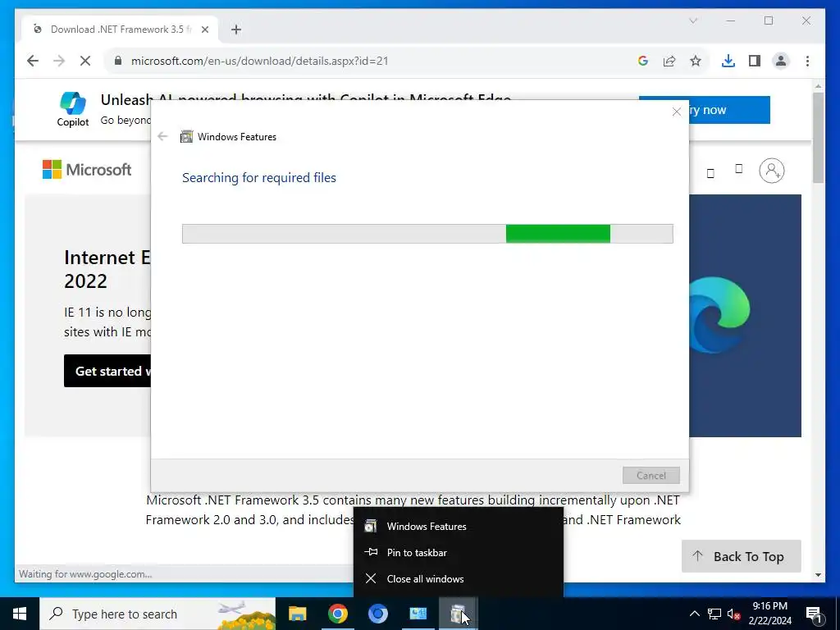
Task: Click the Google icon in the address bar
Action: 643,61
